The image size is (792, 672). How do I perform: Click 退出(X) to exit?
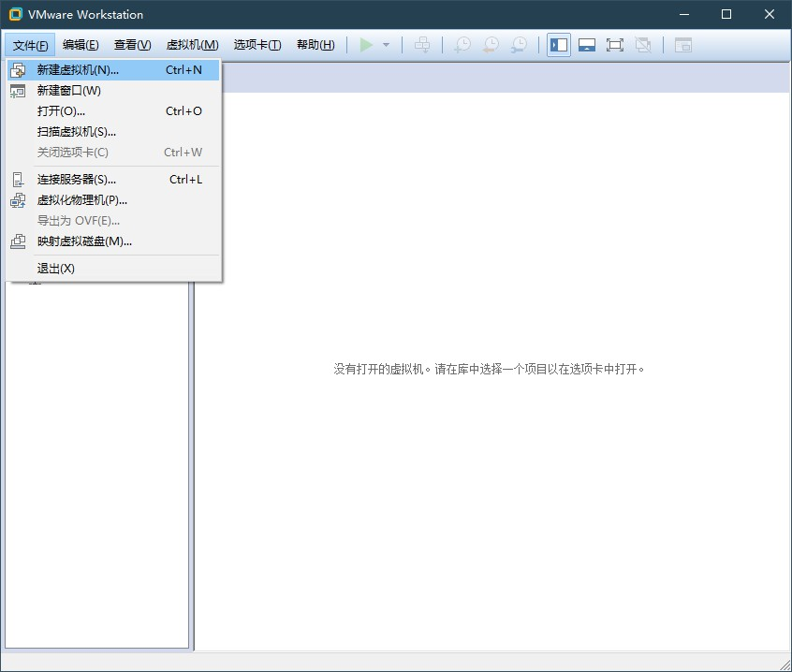click(x=113, y=268)
